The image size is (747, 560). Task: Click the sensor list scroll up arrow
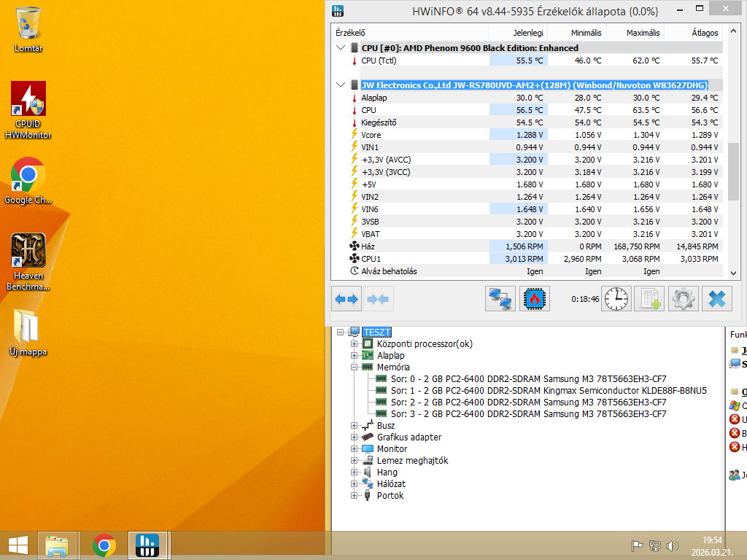click(x=733, y=31)
